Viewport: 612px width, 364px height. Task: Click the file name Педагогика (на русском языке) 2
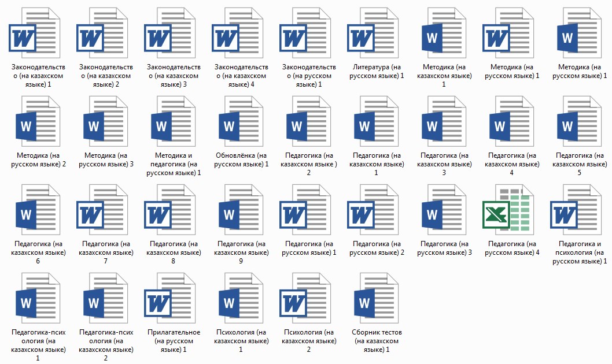tap(377, 248)
